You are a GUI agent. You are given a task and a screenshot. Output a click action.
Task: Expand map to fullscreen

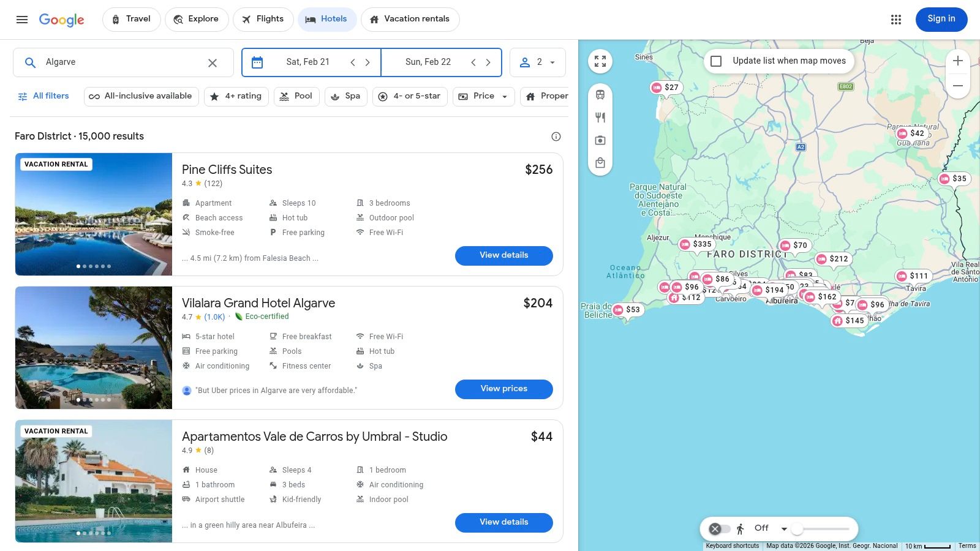(600, 61)
